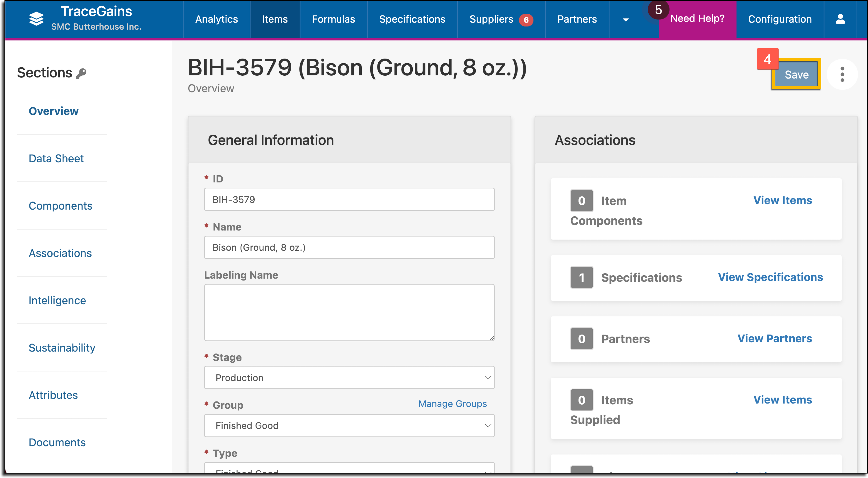Click the Sections key icon
This screenshot has height=478, width=868.
(x=81, y=73)
